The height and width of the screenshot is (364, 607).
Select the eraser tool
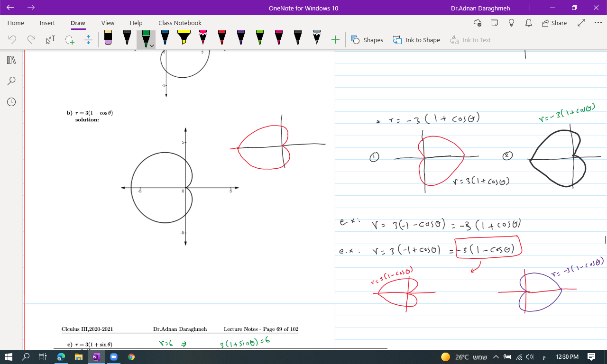click(x=108, y=39)
